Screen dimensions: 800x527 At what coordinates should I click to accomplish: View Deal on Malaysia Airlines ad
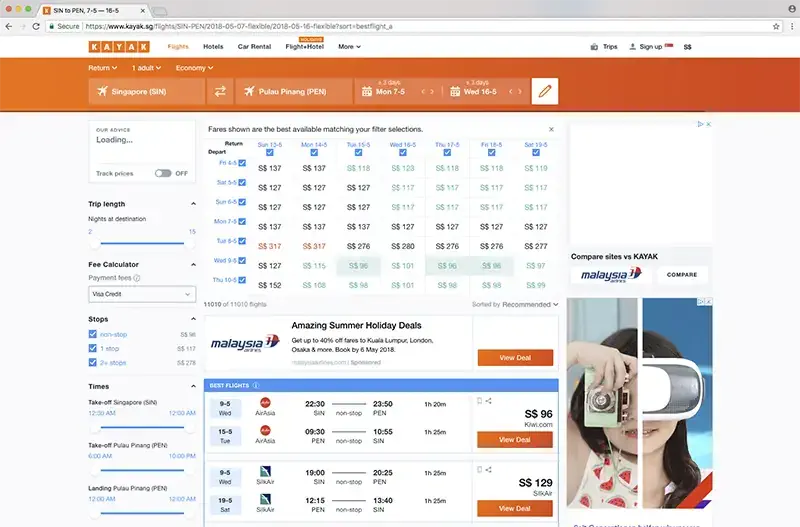(515, 358)
